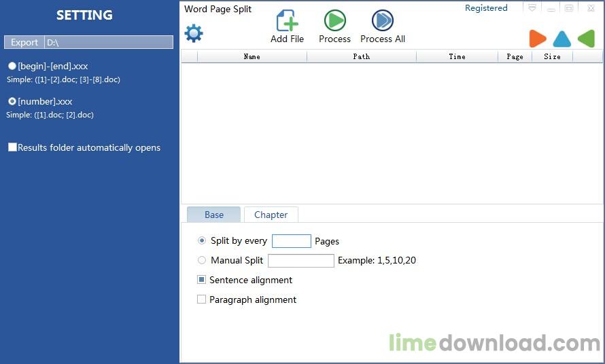This screenshot has height=364, width=605.
Task: Sort by the Name column header
Action: (x=252, y=56)
